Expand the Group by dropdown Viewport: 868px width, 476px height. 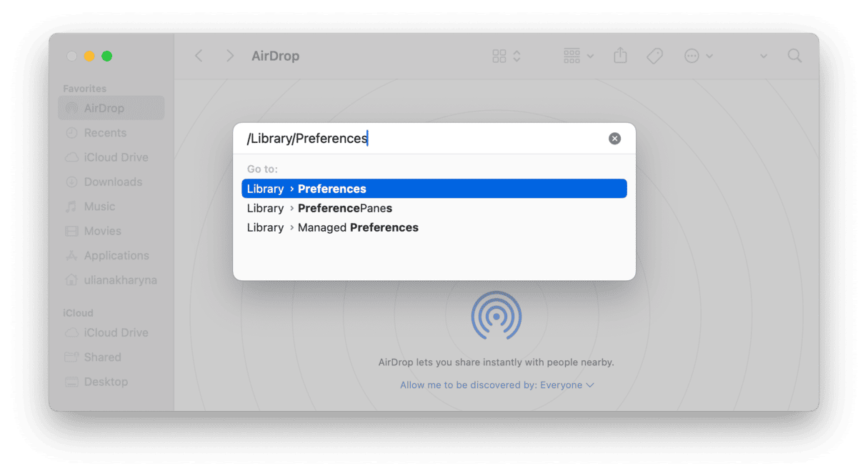[579, 56]
